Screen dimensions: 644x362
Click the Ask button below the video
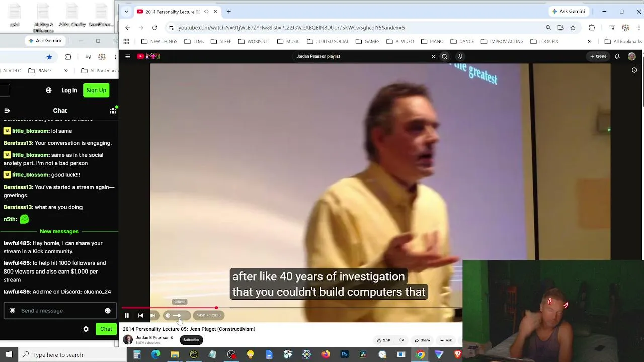click(x=446, y=340)
